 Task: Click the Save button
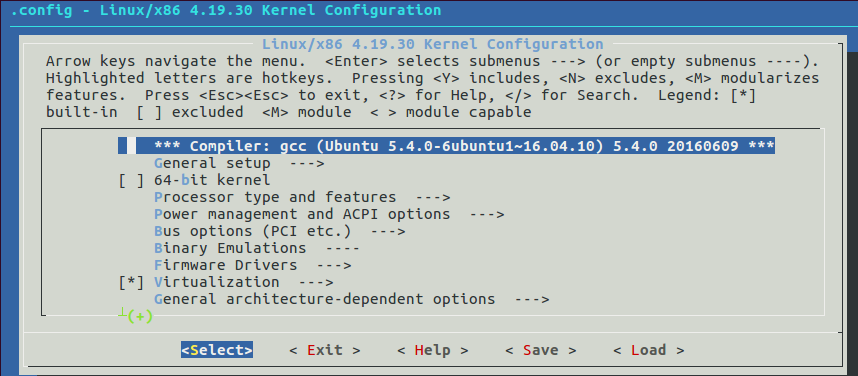tap(540, 350)
